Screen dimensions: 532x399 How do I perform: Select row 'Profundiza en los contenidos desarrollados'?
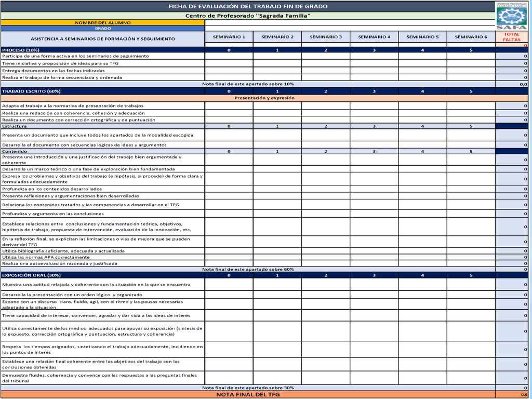(x=264, y=189)
